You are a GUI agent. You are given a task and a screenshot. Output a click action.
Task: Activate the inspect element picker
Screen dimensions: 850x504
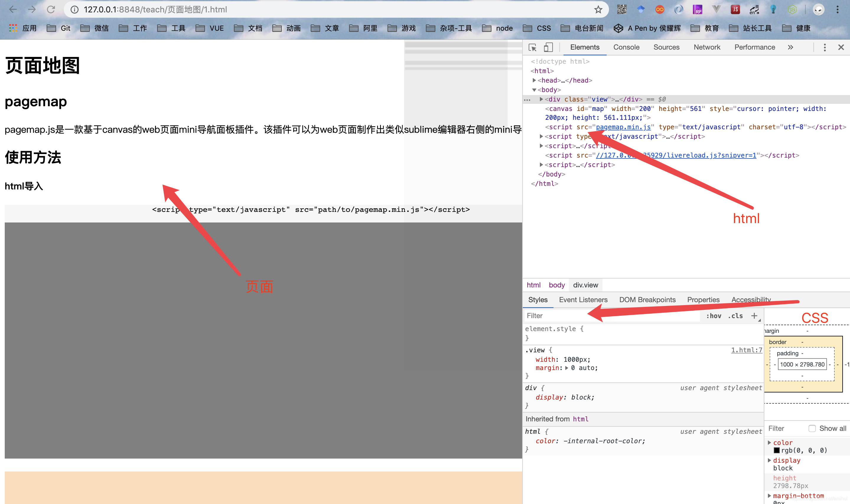533,47
